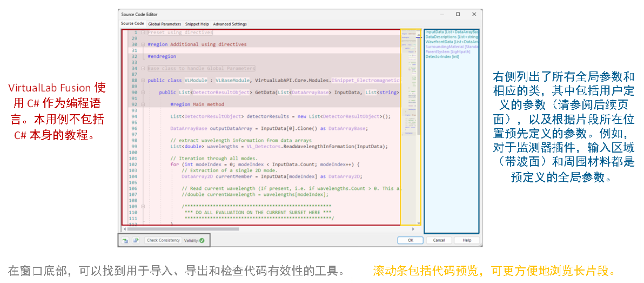Screen dimensions: 644x283
Task: Click the export snippet icon
Action: (x=136, y=240)
